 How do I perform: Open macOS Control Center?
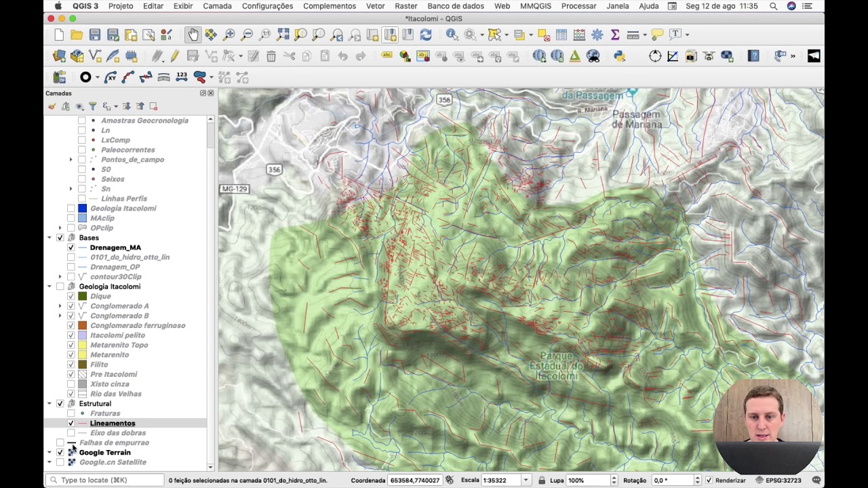807,6
